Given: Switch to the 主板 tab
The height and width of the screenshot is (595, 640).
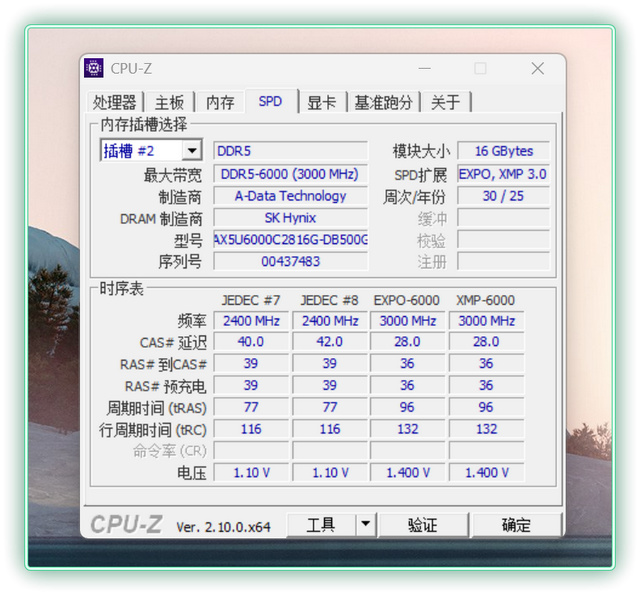Looking at the screenshot, I should 169,102.
